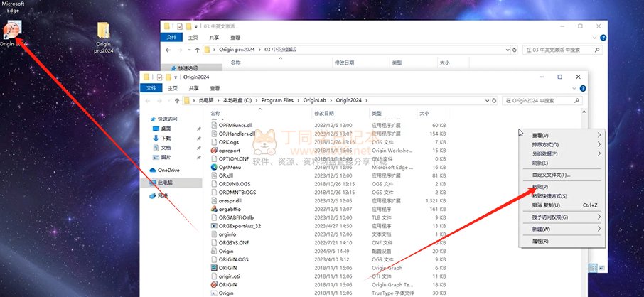The image size is (644, 297).
Task: Select the opreport file icon
Action: 214,151
